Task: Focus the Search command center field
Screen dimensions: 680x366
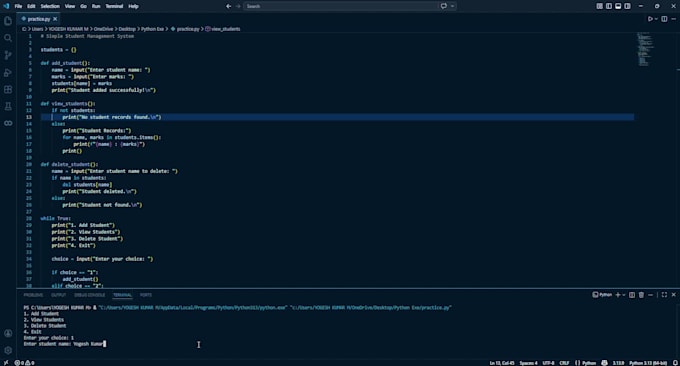Action: click(340, 6)
